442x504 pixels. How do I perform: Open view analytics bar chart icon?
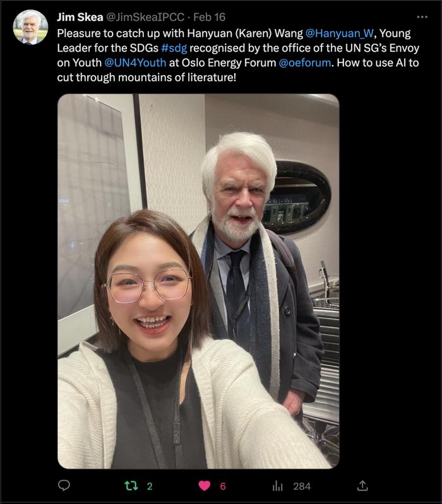click(277, 486)
